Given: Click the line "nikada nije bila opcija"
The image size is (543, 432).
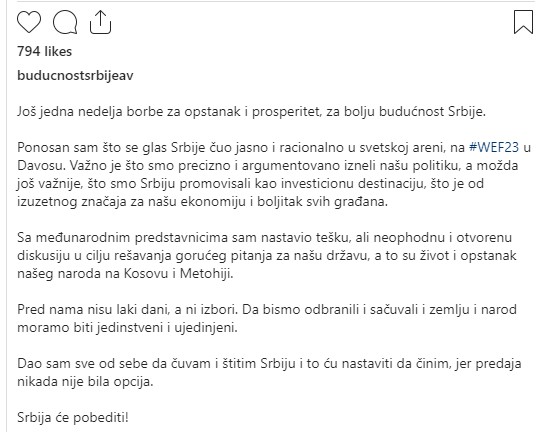Looking at the screenshot, I should (x=85, y=382).
